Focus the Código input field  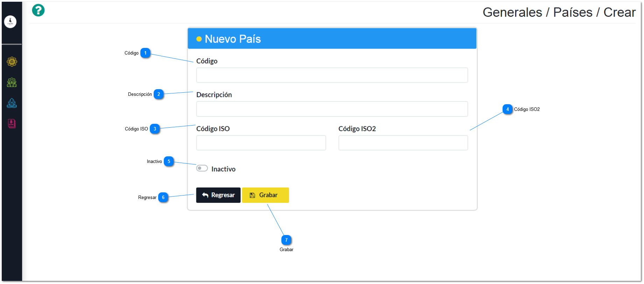pyautogui.click(x=332, y=75)
